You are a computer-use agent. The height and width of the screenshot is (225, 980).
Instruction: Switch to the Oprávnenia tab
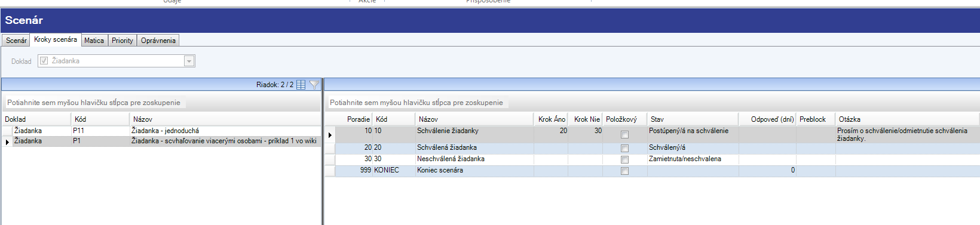pyautogui.click(x=158, y=41)
